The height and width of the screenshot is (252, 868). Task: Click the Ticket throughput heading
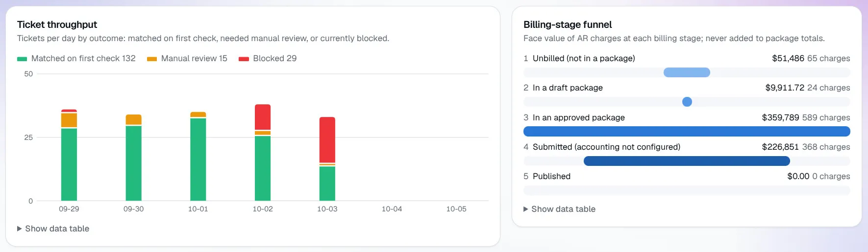click(x=57, y=24)
